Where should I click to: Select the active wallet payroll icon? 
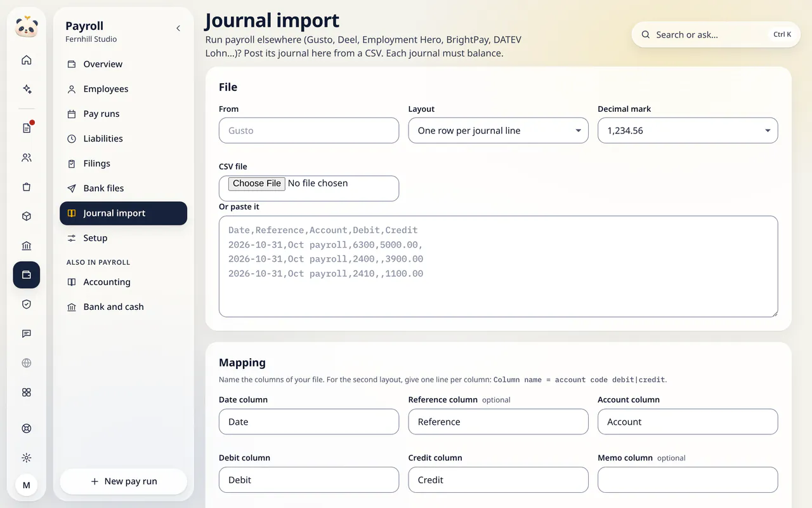pyautogui.click(x=27, y=275)
